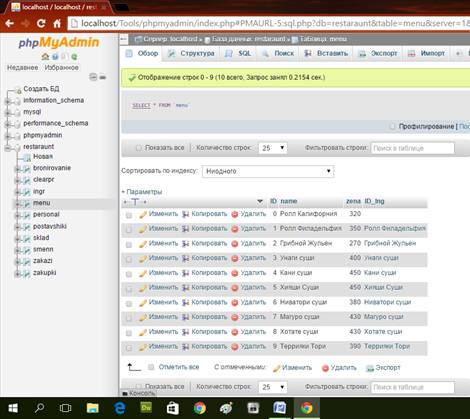The width and height of the screenshot is (470, 419).
Task: Click the browser address bar
Action: pyautogui.click(x=269, y=24)
